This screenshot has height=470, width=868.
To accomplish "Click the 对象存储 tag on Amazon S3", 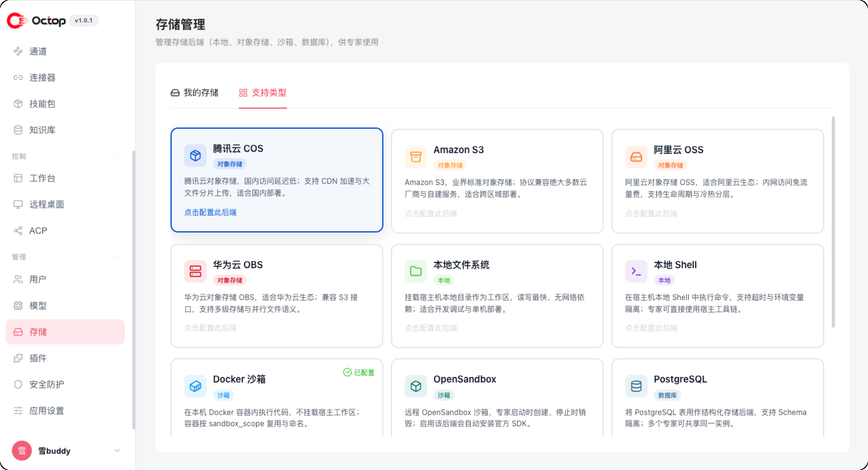I will [x=450, y=165].
